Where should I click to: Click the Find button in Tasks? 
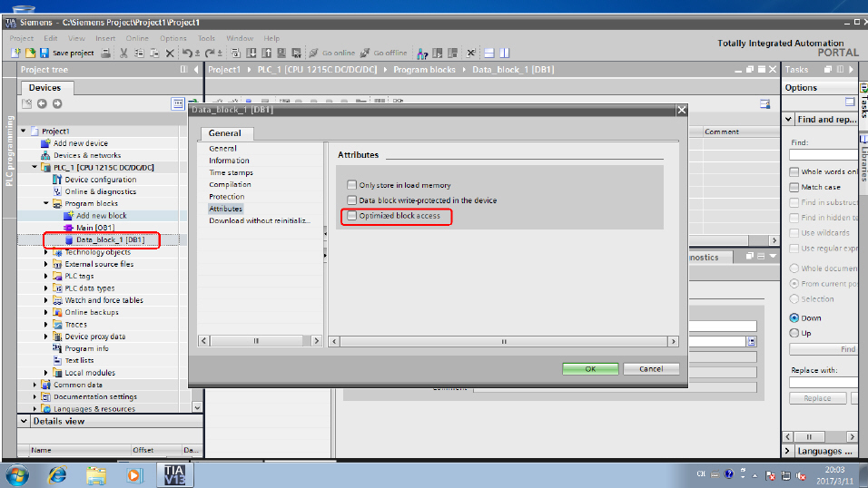tap(824, 349)
